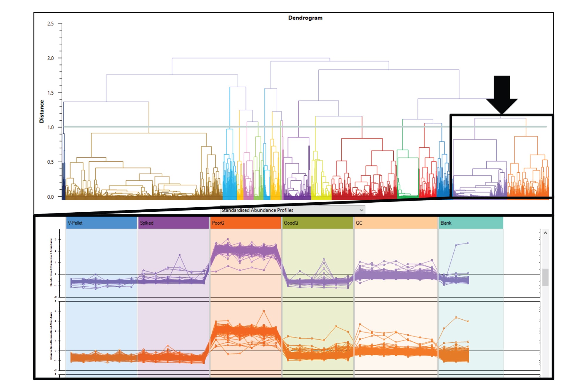Image resolution: width=588 pixels, height=392 pixels.
Task: Click the V-Pellet group header
Action: pyautogui.click(x=101, y=223)
